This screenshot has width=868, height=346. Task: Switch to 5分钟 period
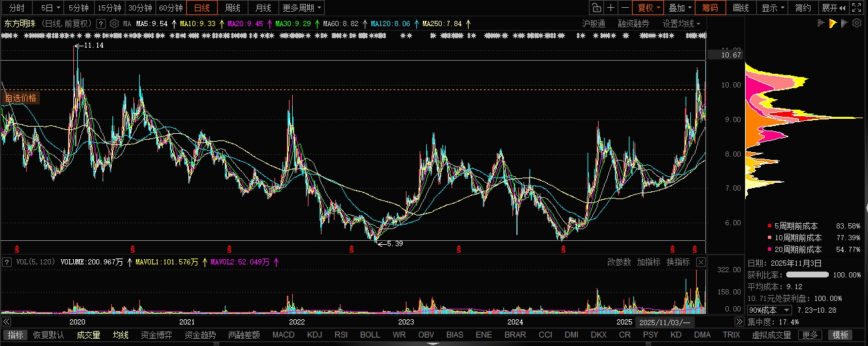pos(78,8)
